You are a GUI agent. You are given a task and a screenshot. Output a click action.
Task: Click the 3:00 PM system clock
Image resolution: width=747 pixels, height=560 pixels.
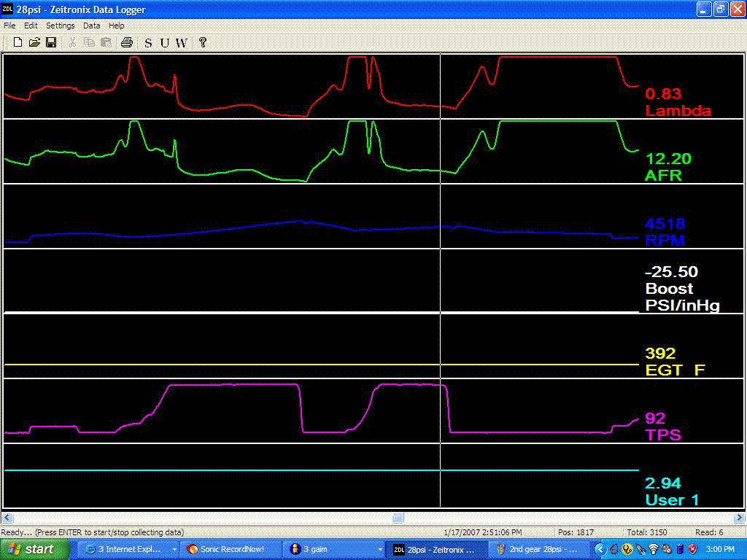pos(720,549)
